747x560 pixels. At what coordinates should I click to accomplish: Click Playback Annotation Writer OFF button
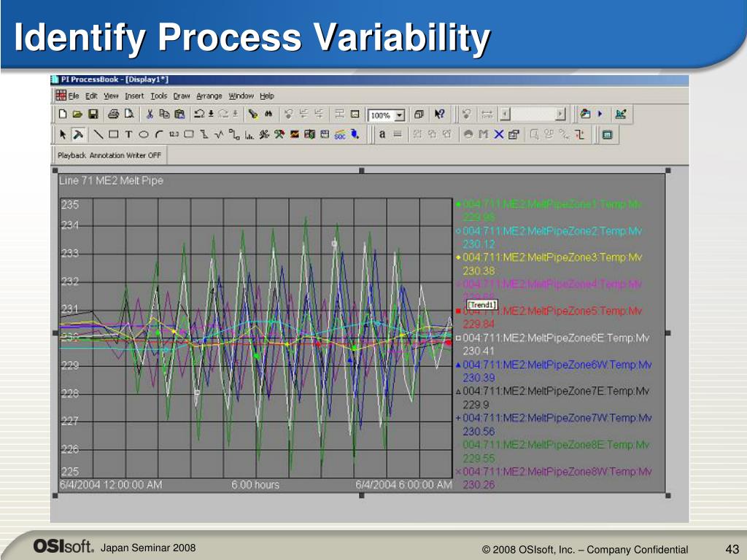pyautogui.click(x=109, y=155)
